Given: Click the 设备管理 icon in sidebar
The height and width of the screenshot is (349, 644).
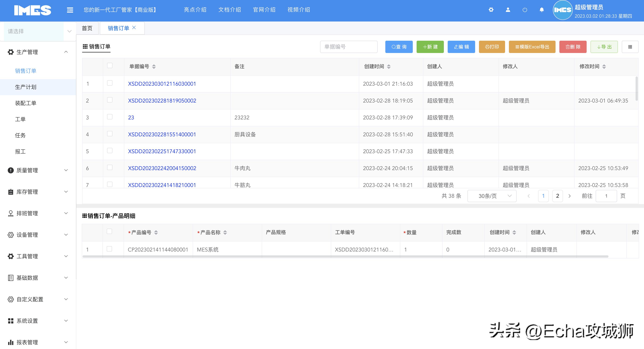Looking at the screenshot, I should coord(10,235).
